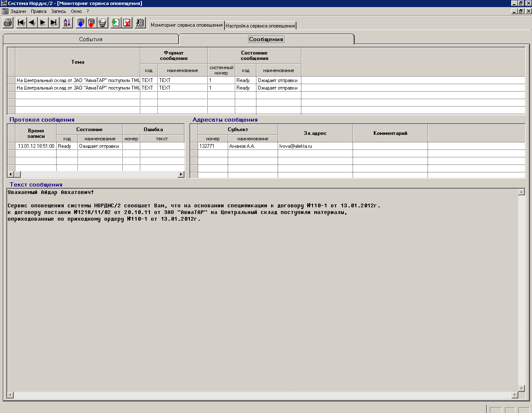This screenshot has height=413, width=532.
Task: Delete the record with the red X icon
Action: point(127,23)
